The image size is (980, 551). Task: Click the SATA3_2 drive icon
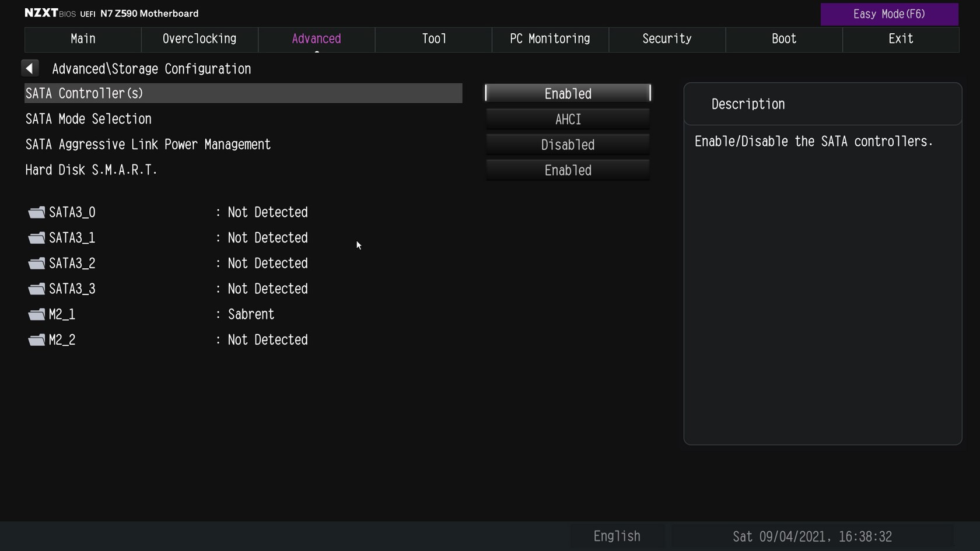coord(37,264)
